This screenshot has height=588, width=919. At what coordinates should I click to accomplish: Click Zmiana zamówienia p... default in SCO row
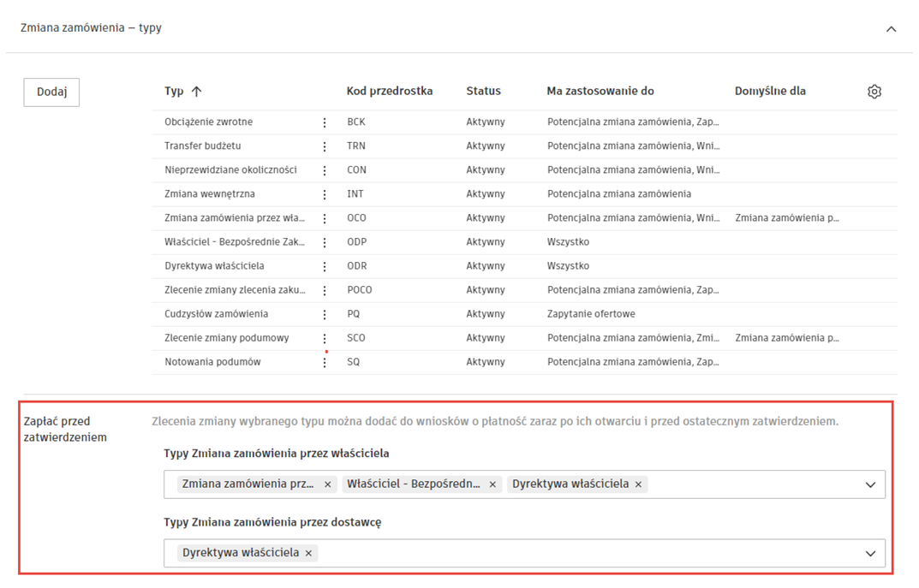click(x=787, y=338)
